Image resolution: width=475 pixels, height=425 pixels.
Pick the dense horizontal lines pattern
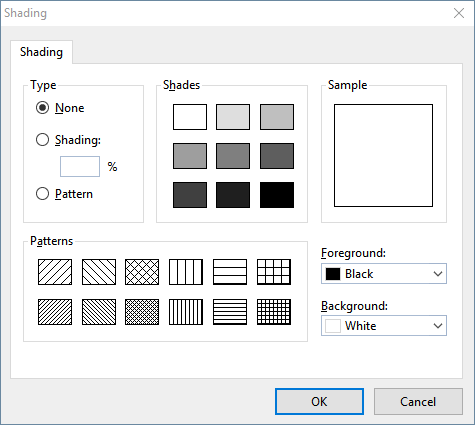230,312
